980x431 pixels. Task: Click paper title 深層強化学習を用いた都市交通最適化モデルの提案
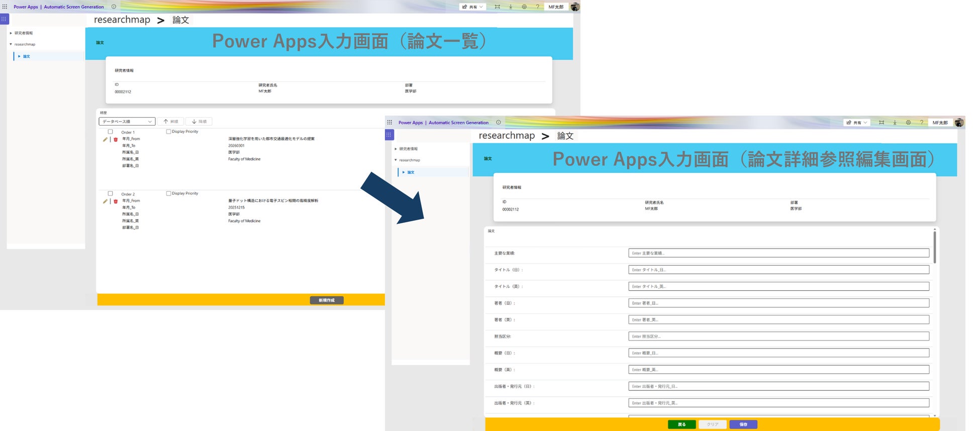pos(271,139)
